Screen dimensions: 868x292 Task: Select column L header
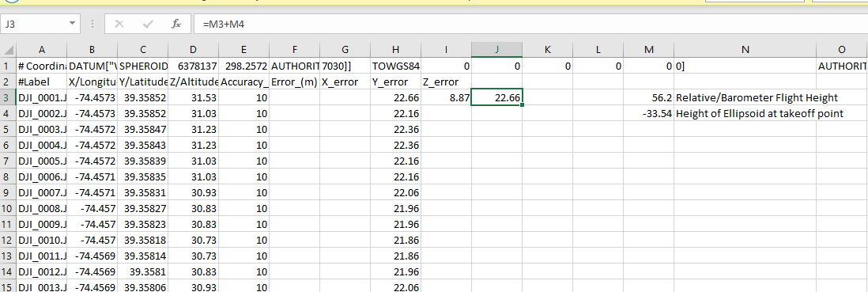click(x=598, y=50)
